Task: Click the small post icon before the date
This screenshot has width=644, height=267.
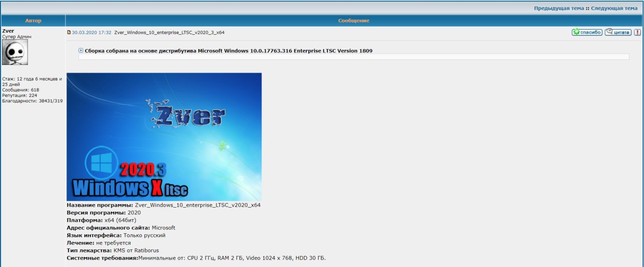Action: click(x=69, y=32)
